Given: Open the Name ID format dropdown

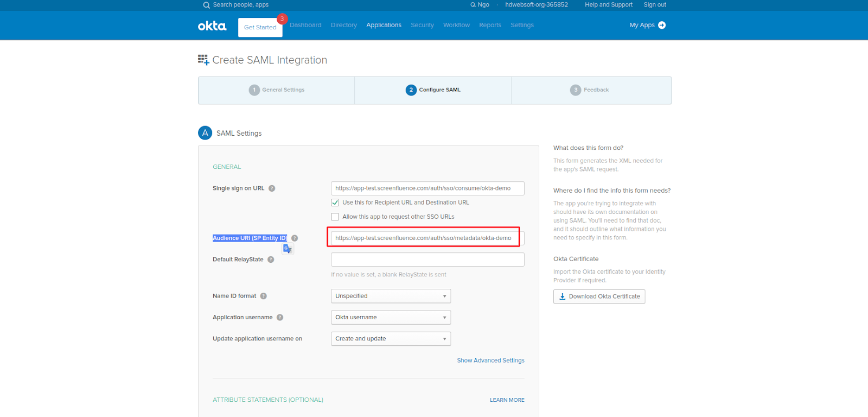Looking at the screenshot, I should click(x=391, y=296).
